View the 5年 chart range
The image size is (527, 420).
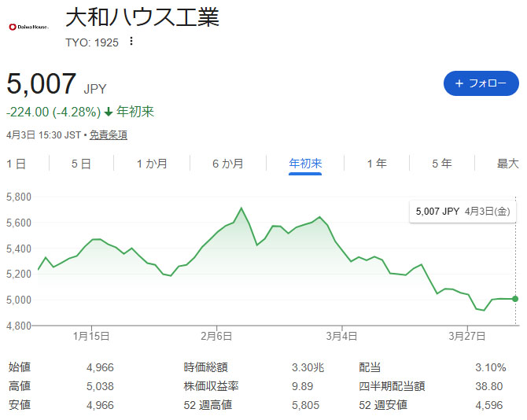coord(441,164)
